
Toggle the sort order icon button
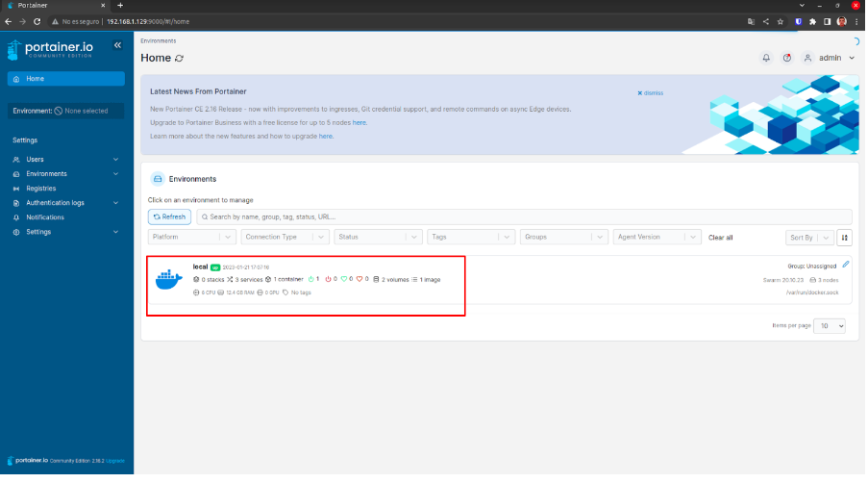tap(845, 237)
